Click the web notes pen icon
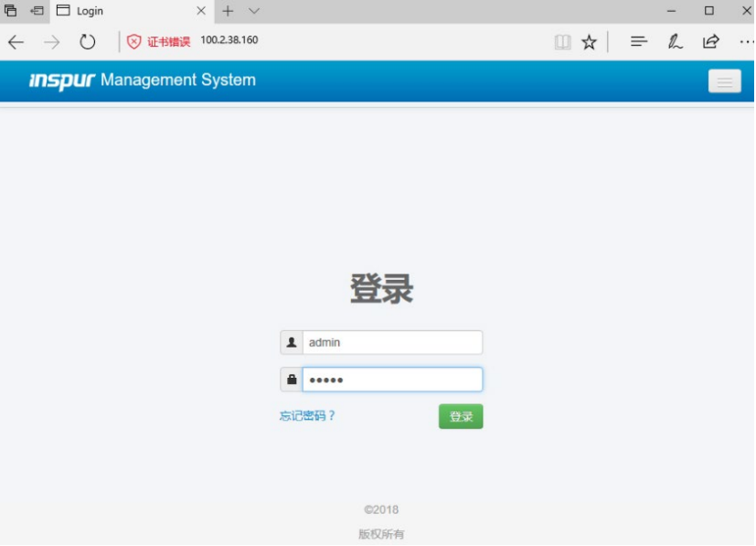The image size is (756, 546). (675, 42)
